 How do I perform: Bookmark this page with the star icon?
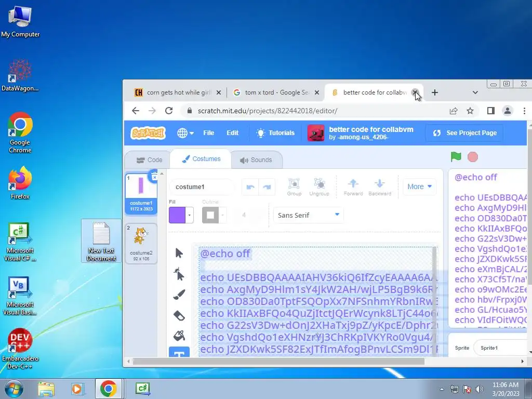tap(470, 111)
